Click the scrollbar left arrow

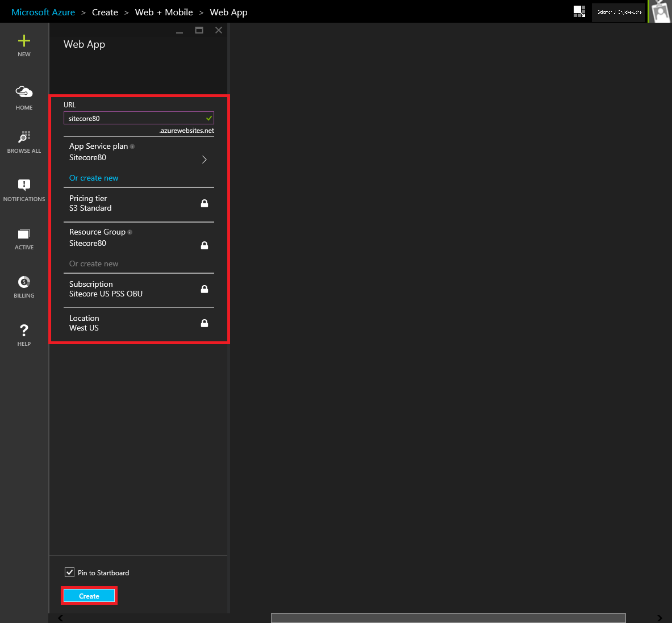coord(60,618)
